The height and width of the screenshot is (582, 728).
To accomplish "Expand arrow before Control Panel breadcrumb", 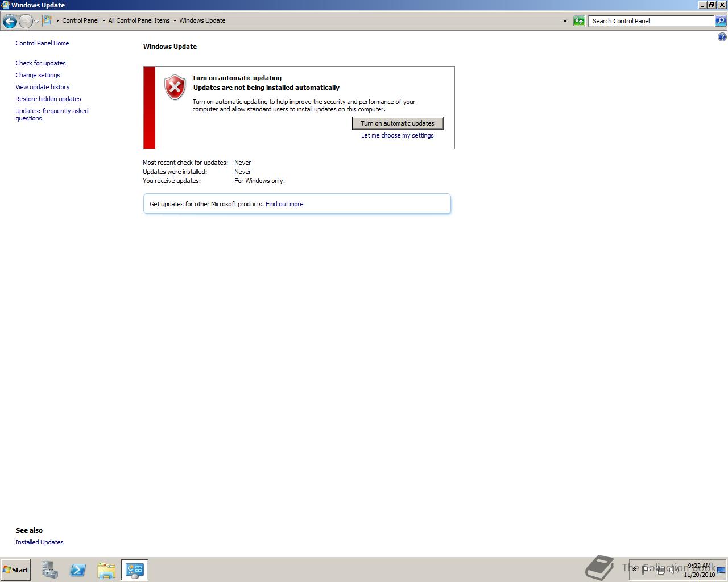I will point(57,20).
